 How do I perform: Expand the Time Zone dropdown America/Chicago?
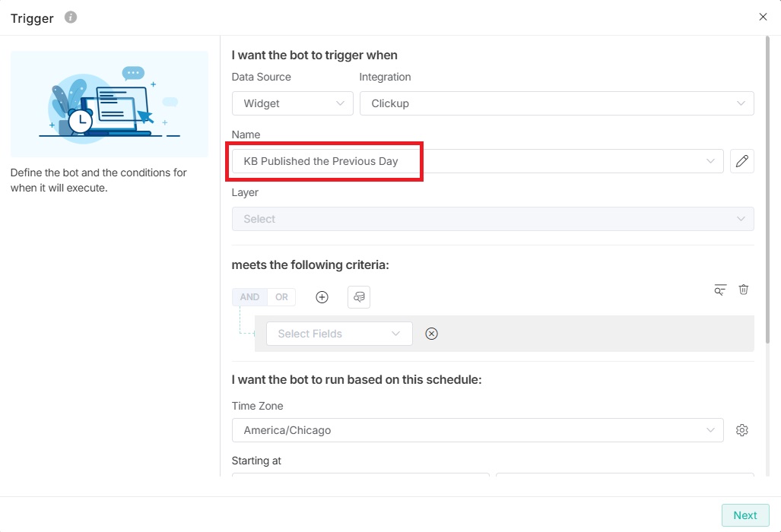[x=477, y=430]
